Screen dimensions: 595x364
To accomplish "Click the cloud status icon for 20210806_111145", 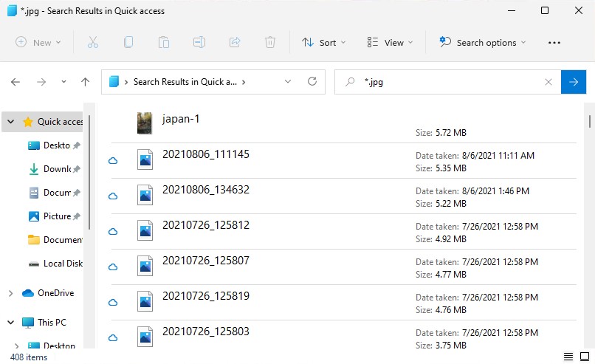I will point(113,160).
